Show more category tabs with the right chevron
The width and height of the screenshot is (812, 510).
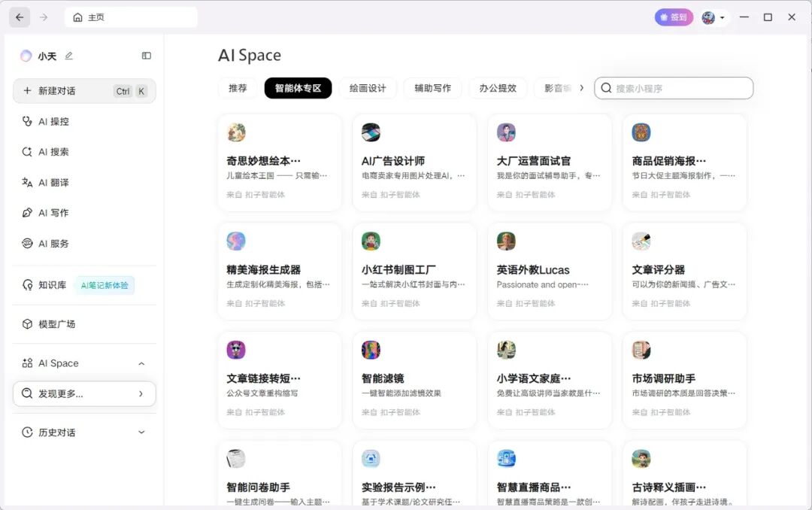click(x=581, y=88)
